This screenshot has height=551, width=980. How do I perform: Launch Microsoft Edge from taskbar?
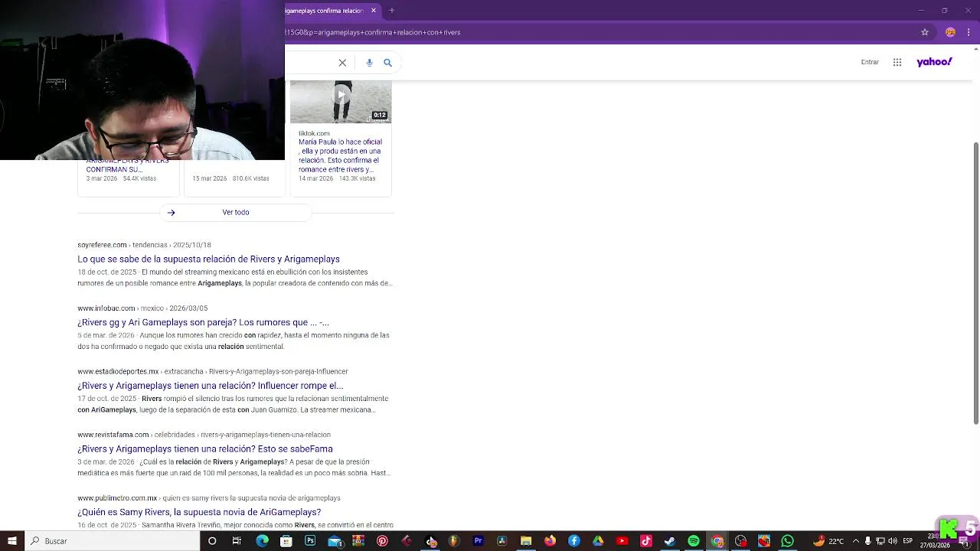click(x=262, y=541)
